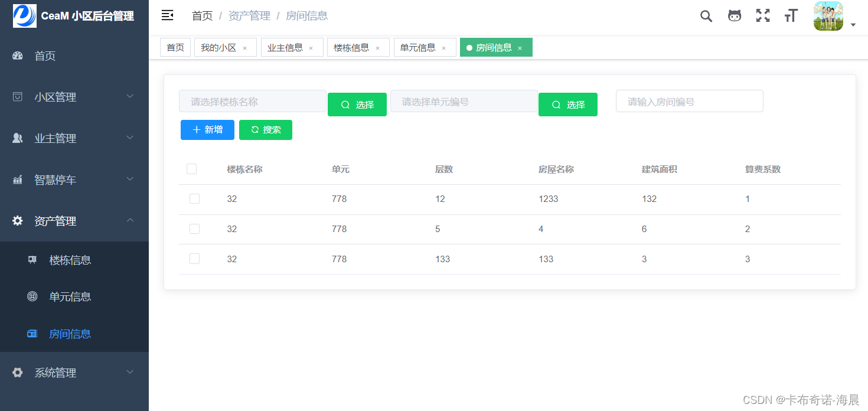Viewport: 868px width, 411px height.
Task: Check the checkbox for the row with 层数 12
Action: (194, 198)
